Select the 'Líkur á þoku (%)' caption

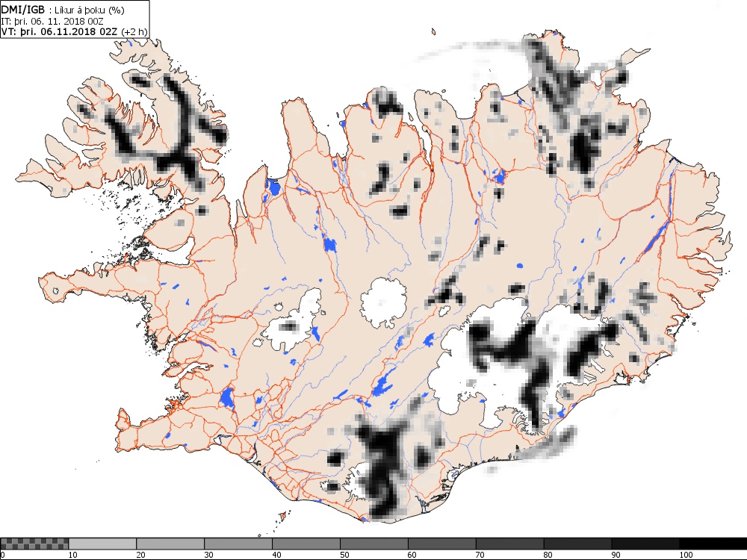click(x=88, y=10)
